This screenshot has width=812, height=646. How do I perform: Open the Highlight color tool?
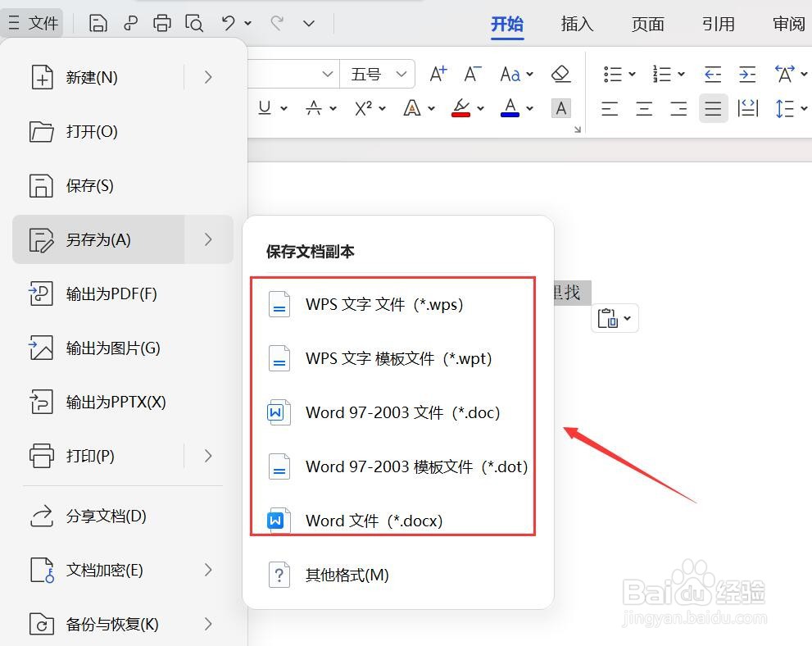coord(460,107)
